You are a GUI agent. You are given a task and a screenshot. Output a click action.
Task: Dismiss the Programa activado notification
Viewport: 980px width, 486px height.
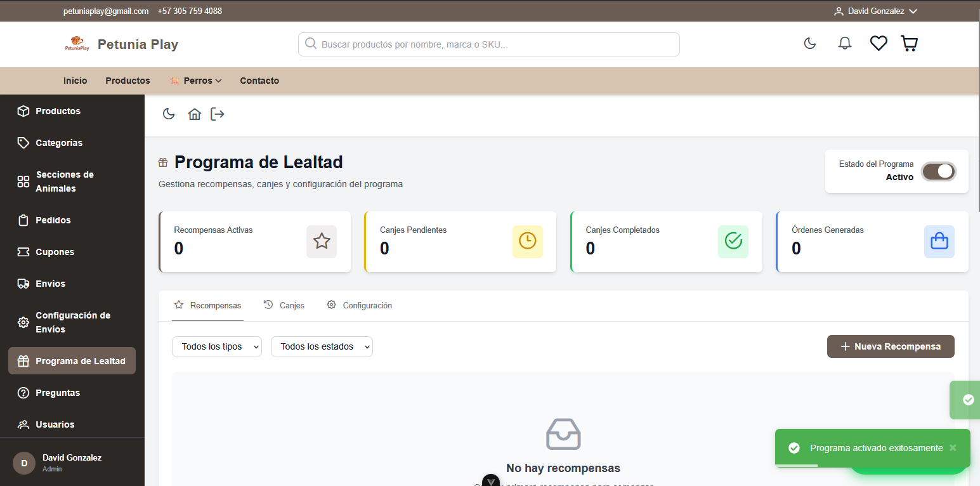tap(952, 448)
